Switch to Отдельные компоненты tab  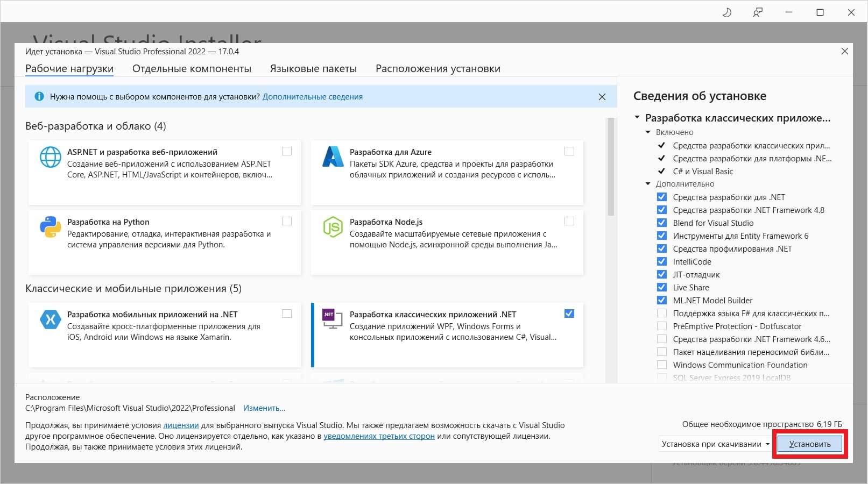[192, 68]
